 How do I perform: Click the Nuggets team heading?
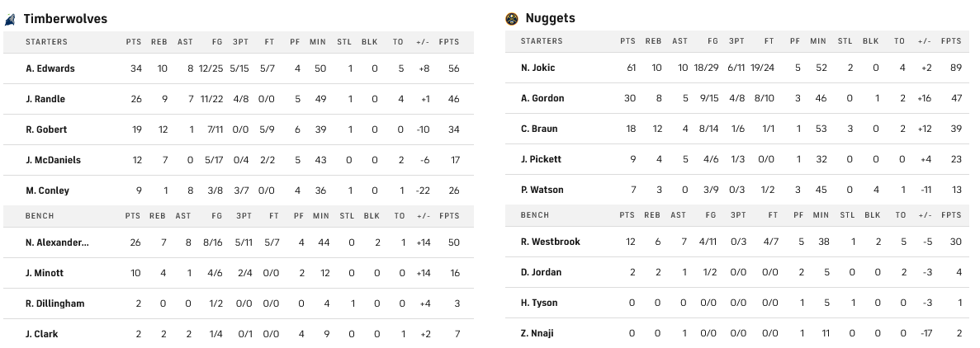(x=550, y=18)
